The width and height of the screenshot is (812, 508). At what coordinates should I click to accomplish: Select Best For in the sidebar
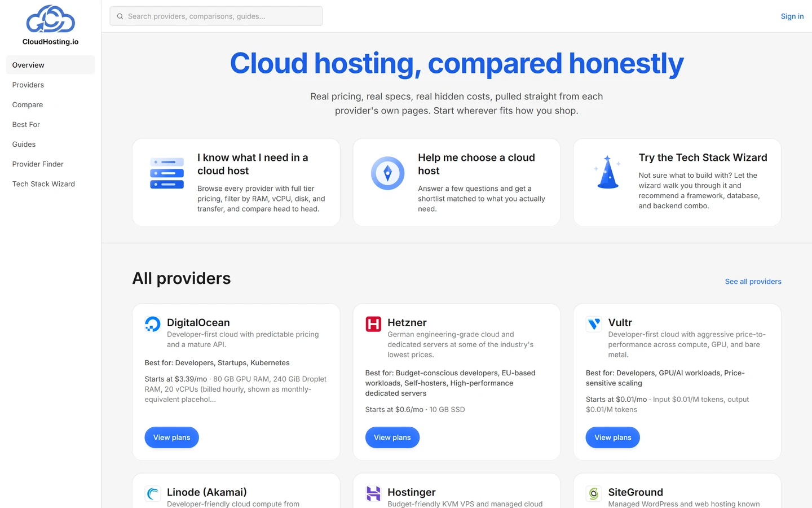point(50,124)
